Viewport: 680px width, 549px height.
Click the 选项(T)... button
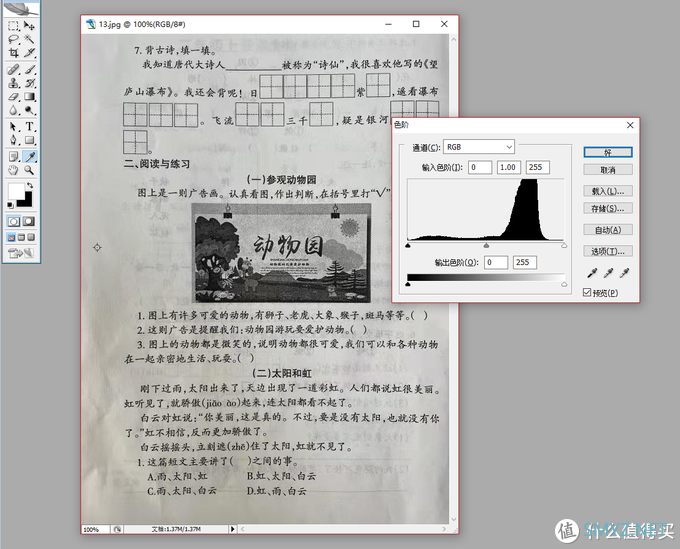point(608,251)
